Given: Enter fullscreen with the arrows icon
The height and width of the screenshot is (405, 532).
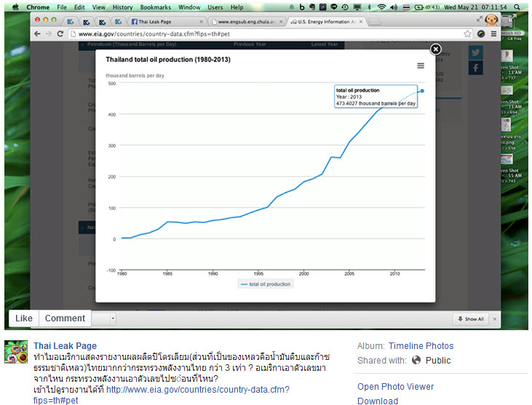Looking at the screenshot, I should tap(480, 19).
